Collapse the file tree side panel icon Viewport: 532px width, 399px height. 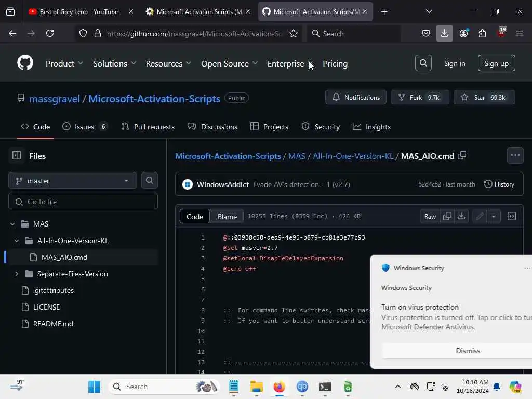tap(16, 155)
